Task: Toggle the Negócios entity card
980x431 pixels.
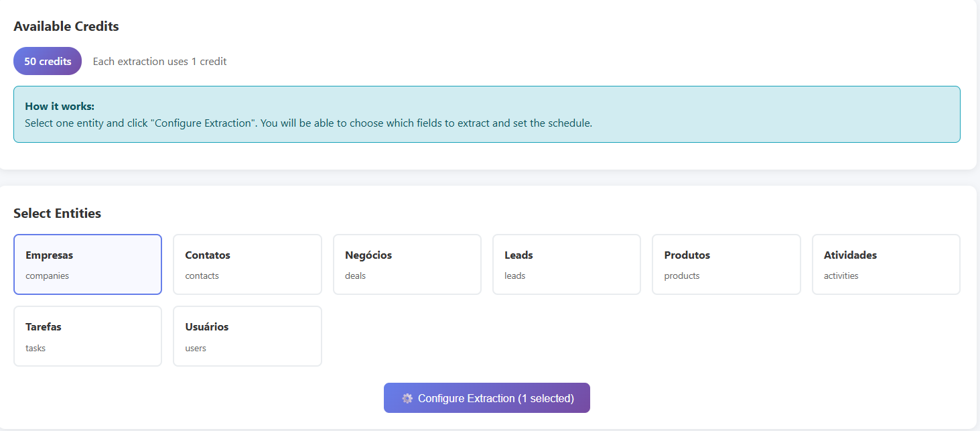Action: pos(407,264)
